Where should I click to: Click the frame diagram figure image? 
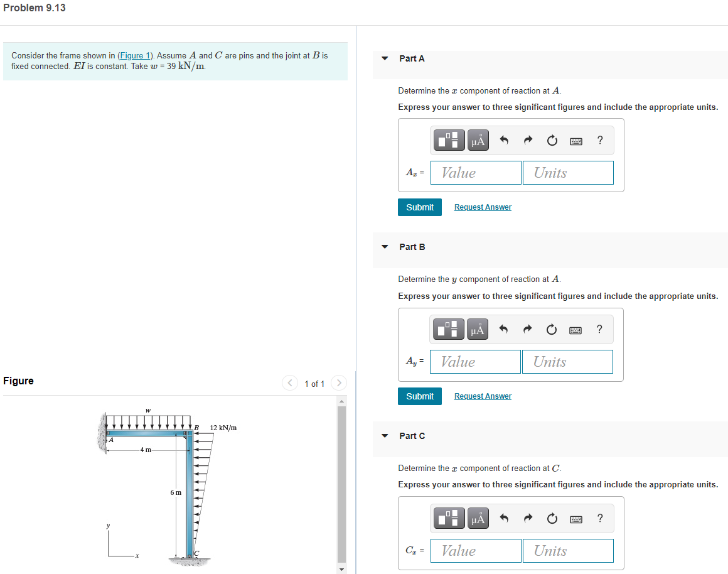[x=167, y=487]
